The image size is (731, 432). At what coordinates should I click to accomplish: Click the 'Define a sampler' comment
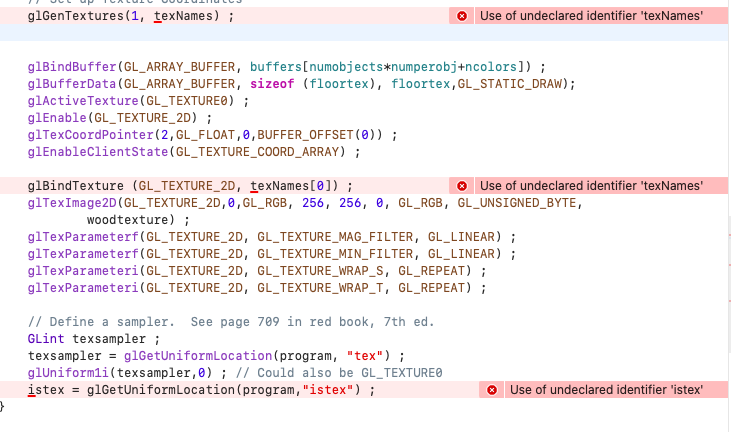231,322
